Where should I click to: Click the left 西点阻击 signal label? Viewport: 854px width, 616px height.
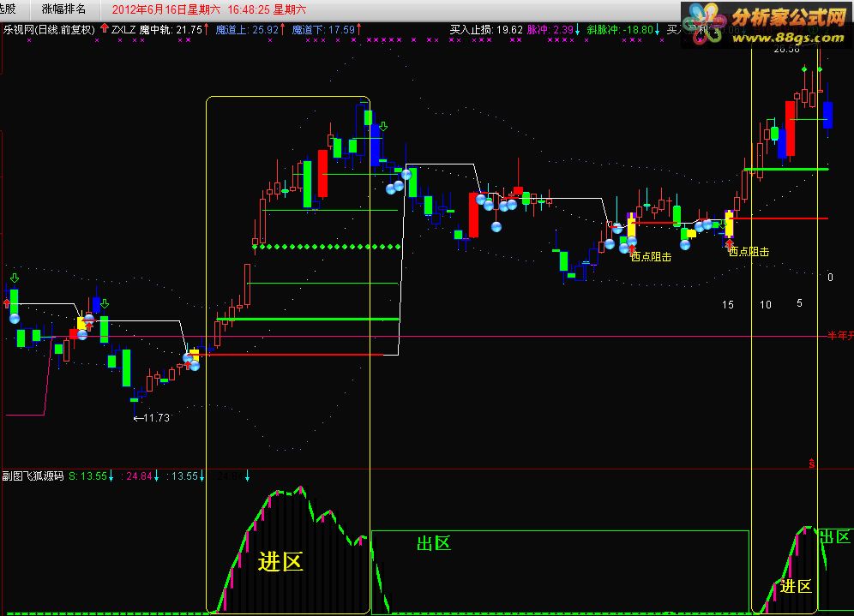coord(651,257)
